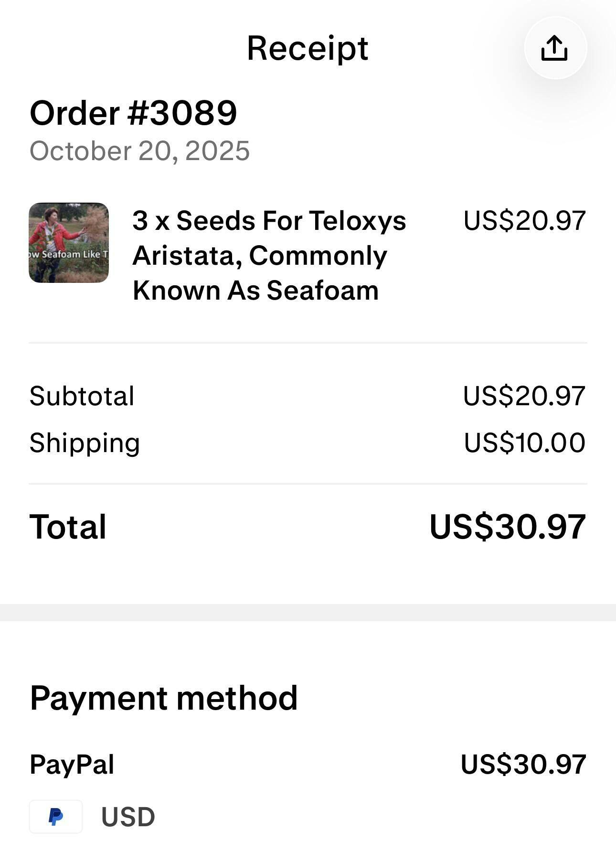Viewport: 616px width, 864px height.
Task: Select the PayPal payment method label
Action: (x=72, y=764)
